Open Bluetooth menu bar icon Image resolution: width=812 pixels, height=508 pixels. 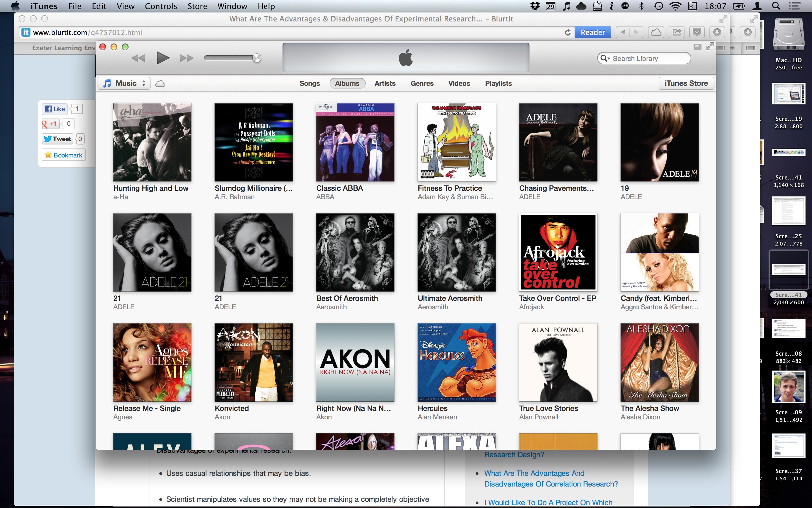(x=641, y=6)
